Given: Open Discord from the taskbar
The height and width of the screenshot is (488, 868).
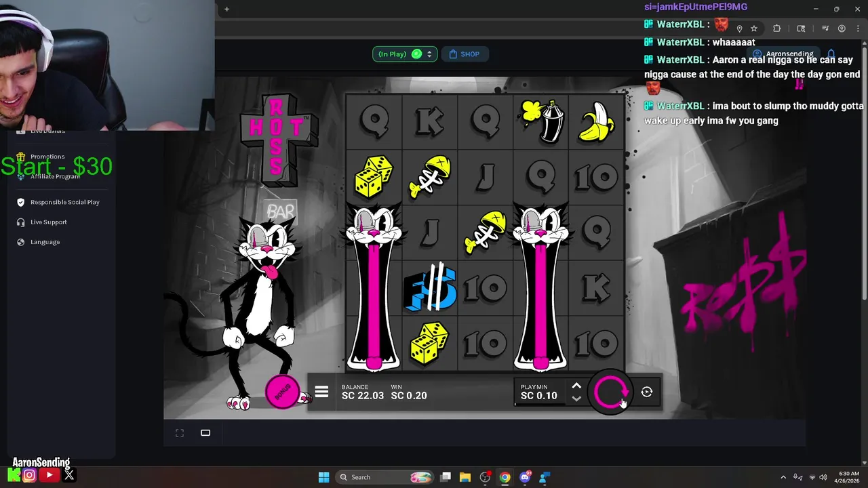Looking at the screenshot, I should 525,477.
